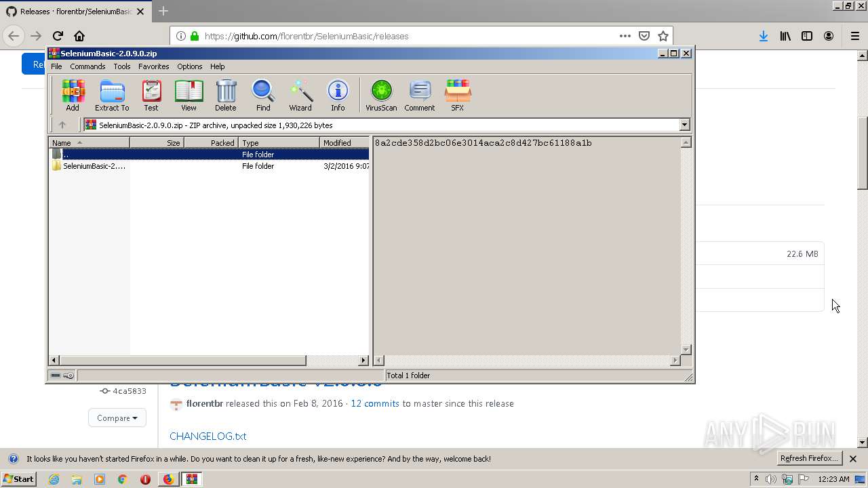Viewport: 868px width, 488px height.
Task: Open Internet Explorer from taskbar
Action: click(54, 479)
